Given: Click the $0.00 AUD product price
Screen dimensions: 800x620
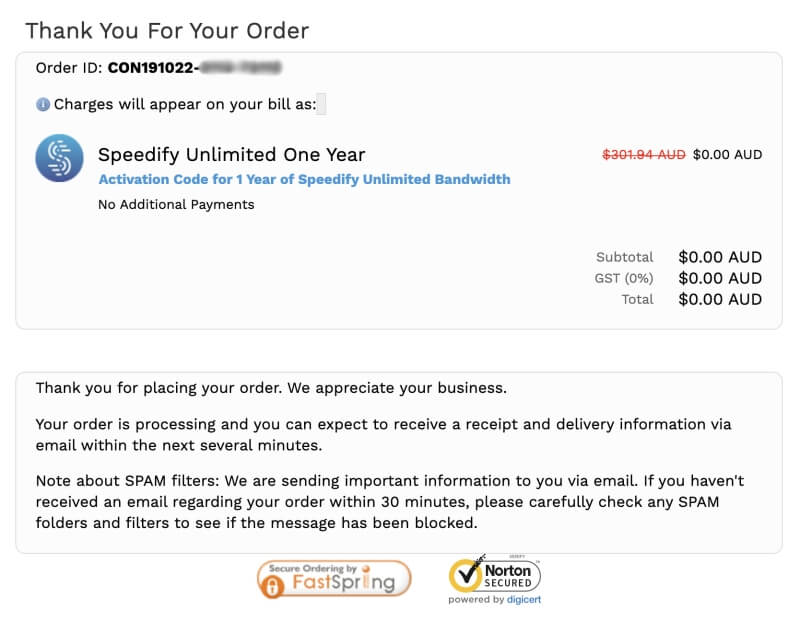Looking at the screenshot, I should tap(728, 155).
